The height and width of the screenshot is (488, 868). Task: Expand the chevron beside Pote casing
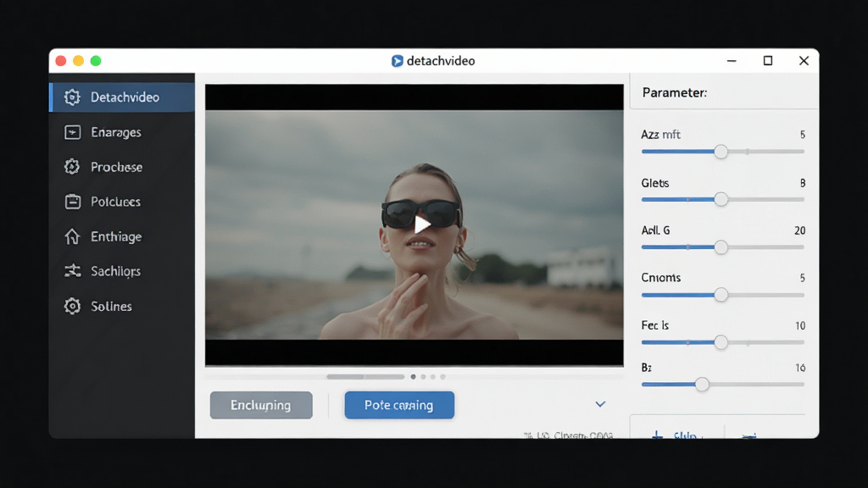click(600, 404)
